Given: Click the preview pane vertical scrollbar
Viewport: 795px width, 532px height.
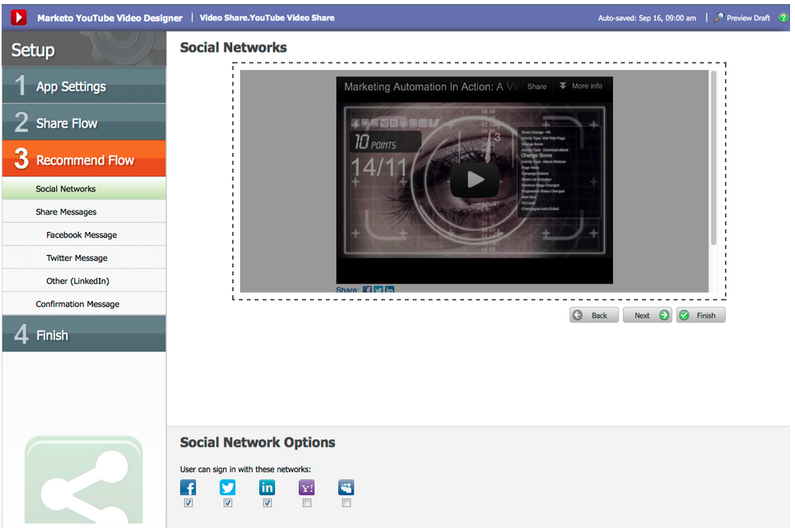Looking at the screenshot, I should click(714, 158).
